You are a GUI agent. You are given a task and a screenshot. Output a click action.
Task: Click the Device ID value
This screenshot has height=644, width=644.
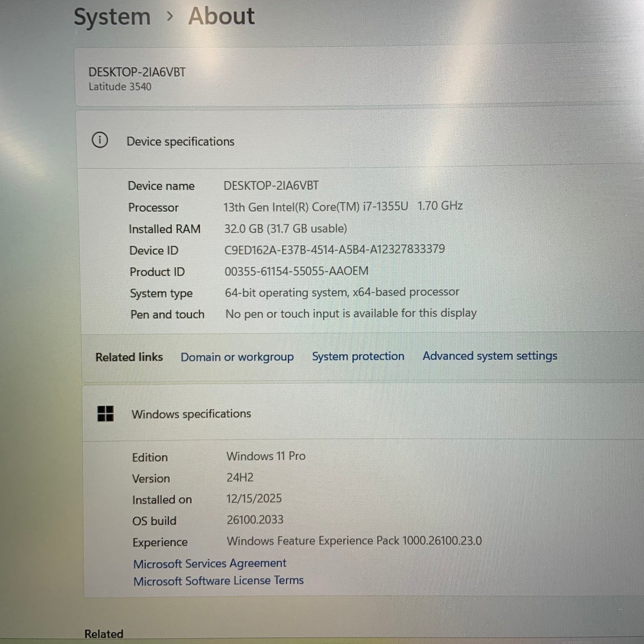pyautogui.click(x=334, y=249)
